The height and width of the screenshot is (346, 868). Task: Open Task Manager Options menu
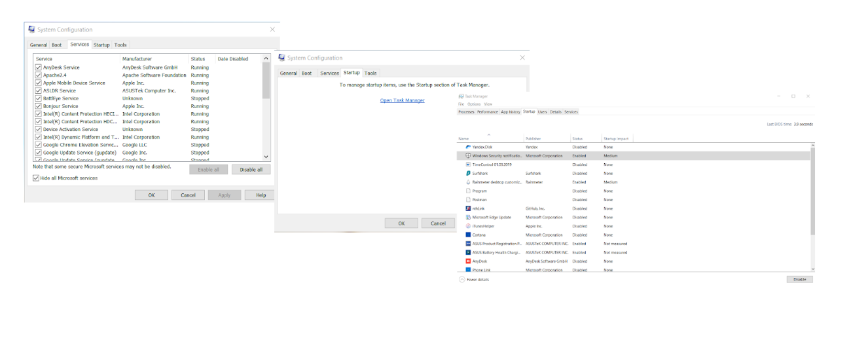tap(474, 104)
